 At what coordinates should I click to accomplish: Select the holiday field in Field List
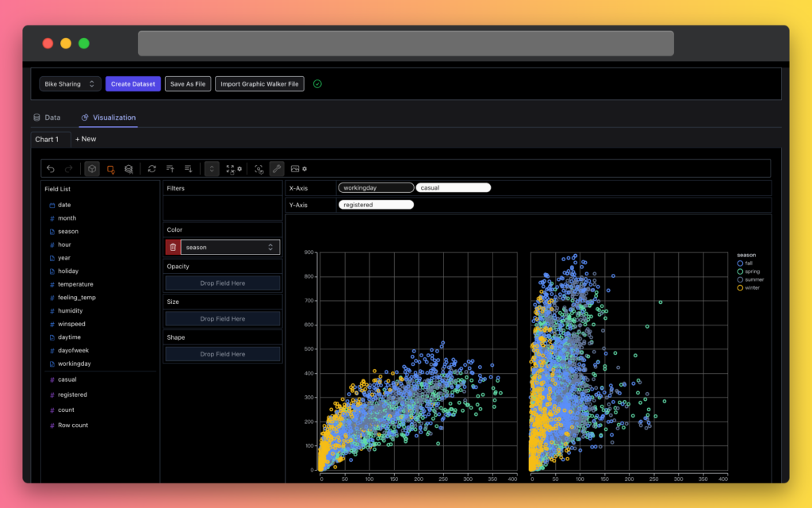pyautogui.click(x=68, y=271)
